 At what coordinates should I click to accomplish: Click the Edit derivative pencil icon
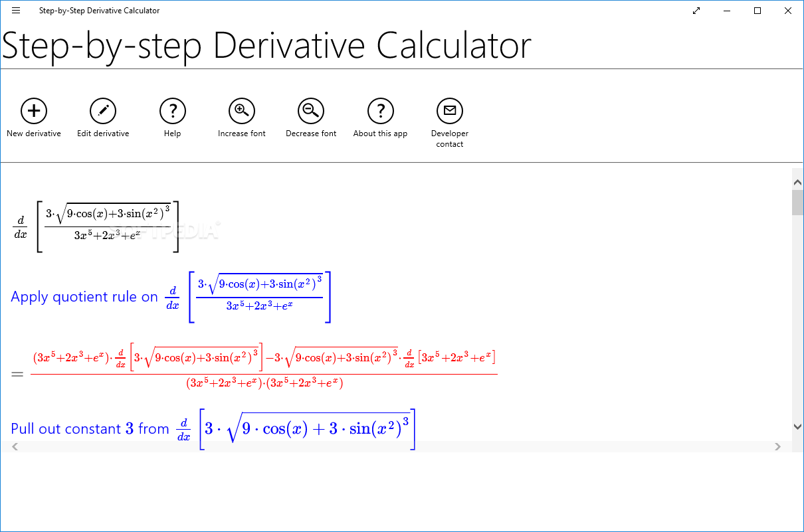(x=103, y=111)
